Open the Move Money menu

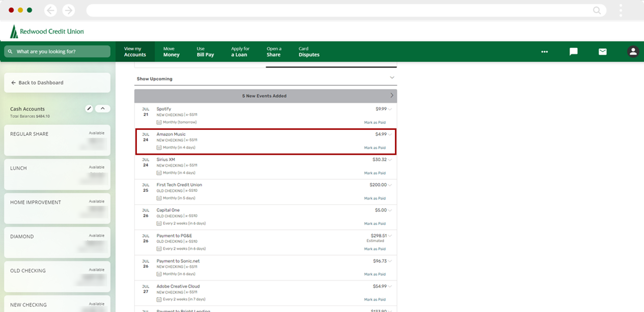coord(172,52)
